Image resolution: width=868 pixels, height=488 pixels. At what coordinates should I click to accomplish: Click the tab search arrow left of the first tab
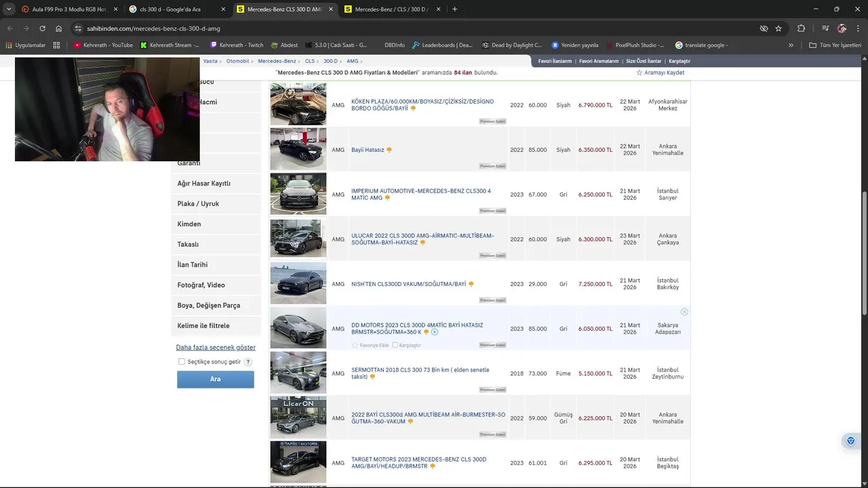[x=9, y=9]
